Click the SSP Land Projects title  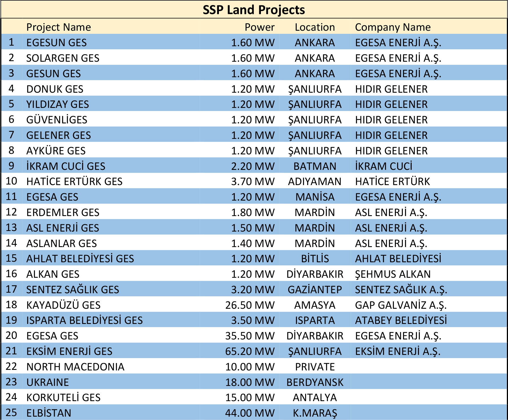click(254, 10)
